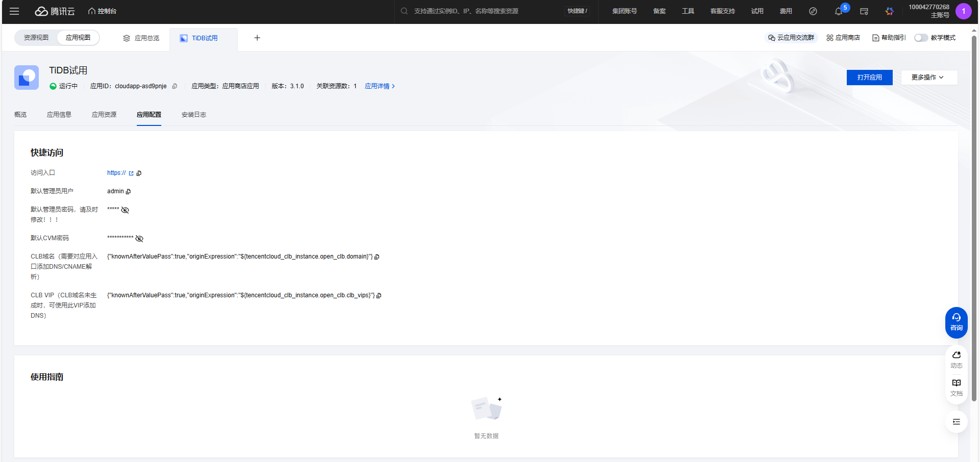Reveal the default admin password
The image size is (980, 462).
(x=125, y=210)
